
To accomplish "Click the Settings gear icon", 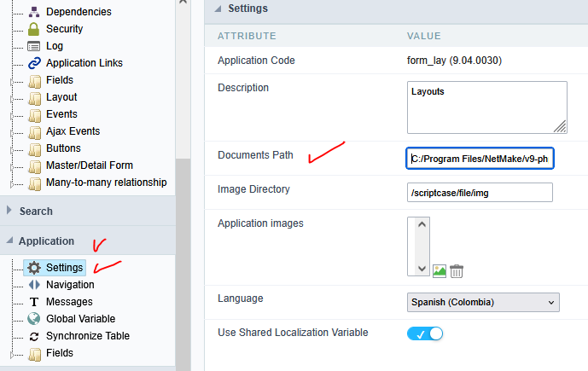I will (x=34, y=267).
